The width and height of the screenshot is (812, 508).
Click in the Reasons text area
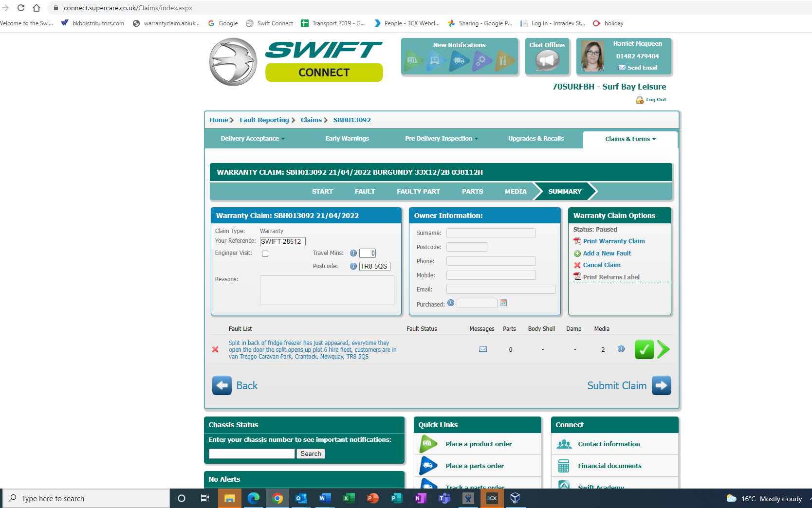327,290
